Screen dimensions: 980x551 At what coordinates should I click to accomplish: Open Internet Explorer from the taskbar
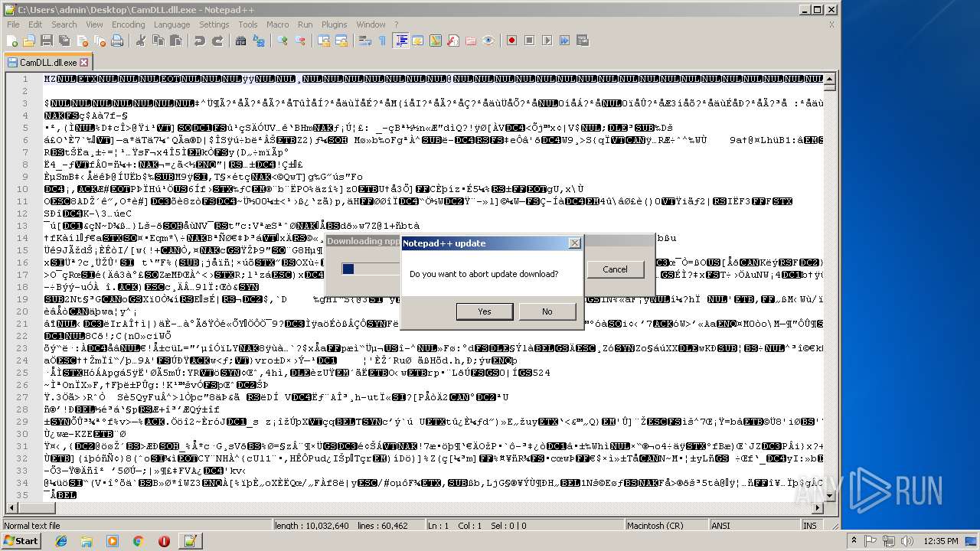pyautogui.click(x=61, y=541)
